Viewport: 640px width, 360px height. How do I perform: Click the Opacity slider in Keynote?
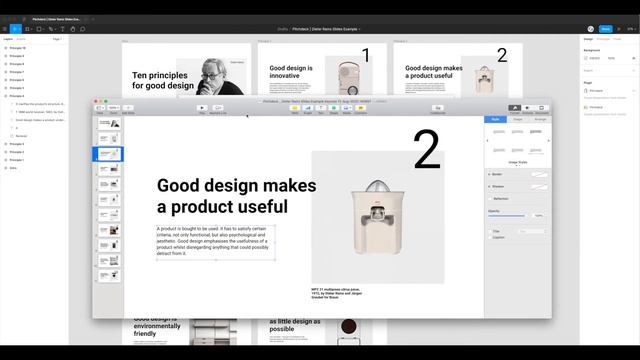click(507, 216)
